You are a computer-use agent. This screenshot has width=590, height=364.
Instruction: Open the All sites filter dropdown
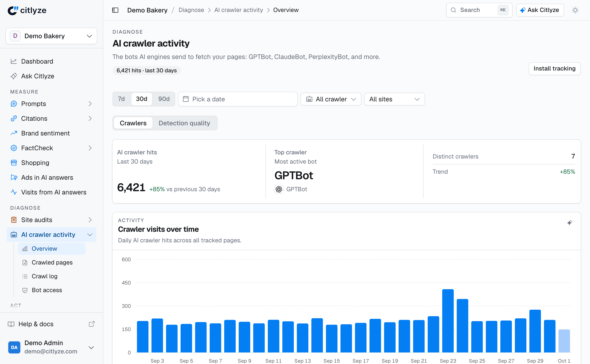(x=394, y=99)
